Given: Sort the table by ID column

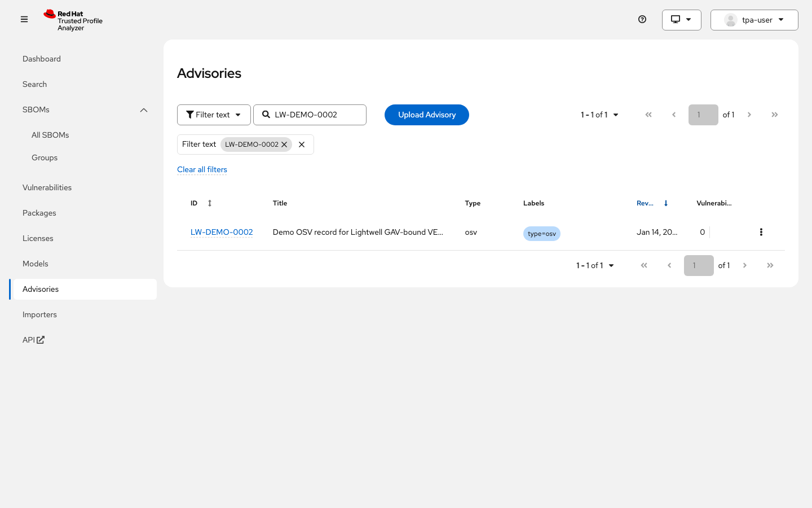Looking at the screenshot, I should pos(201,203).
